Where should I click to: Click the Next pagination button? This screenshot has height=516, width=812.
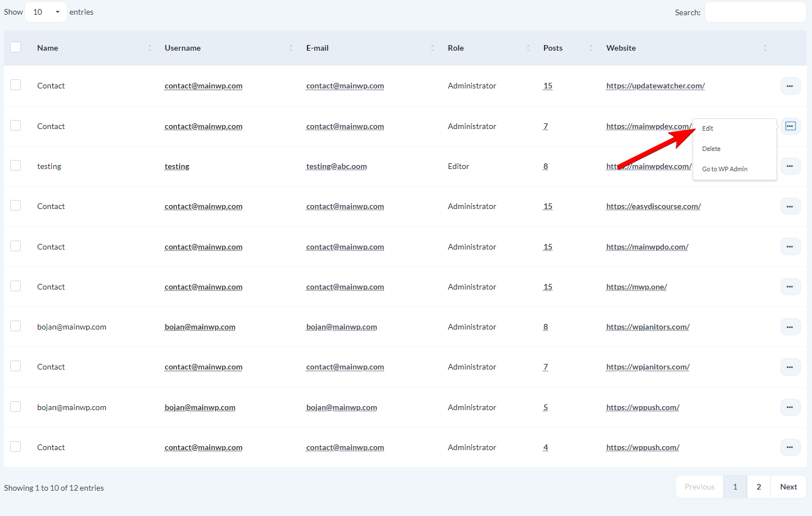(788, 486)
